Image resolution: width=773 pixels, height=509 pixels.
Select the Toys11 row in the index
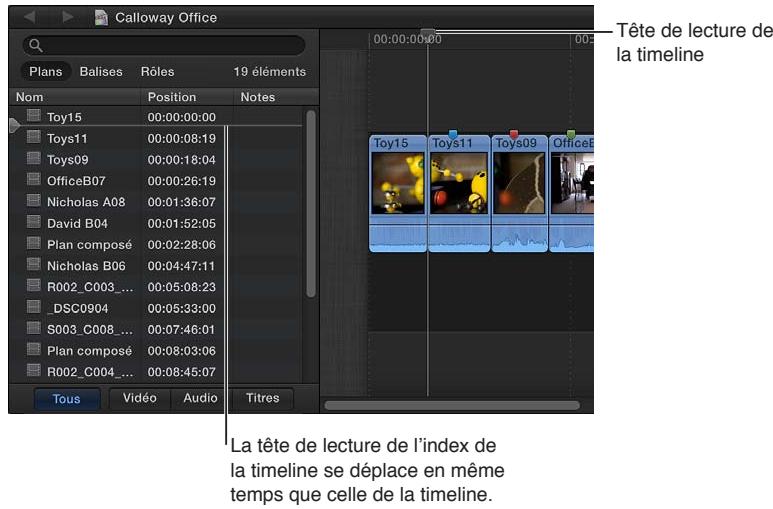pos(155,138)
